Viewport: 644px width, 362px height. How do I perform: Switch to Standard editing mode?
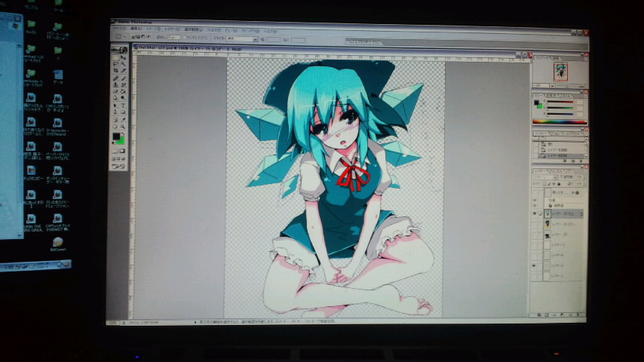115,151
